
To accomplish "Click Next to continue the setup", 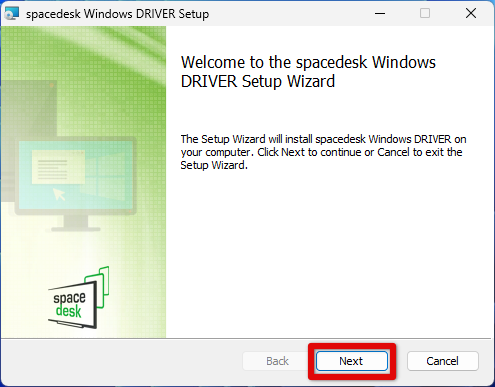I will (352, 361).
